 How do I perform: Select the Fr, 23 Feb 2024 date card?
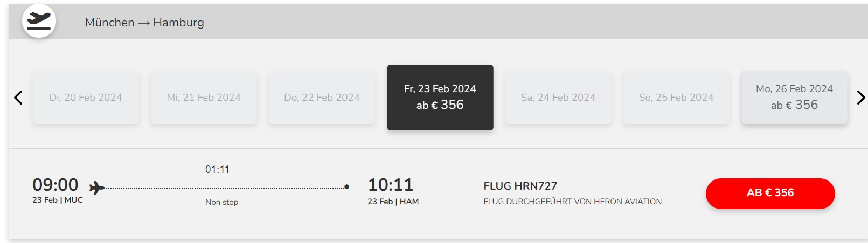pyautogui.click(x=440, y=98)
